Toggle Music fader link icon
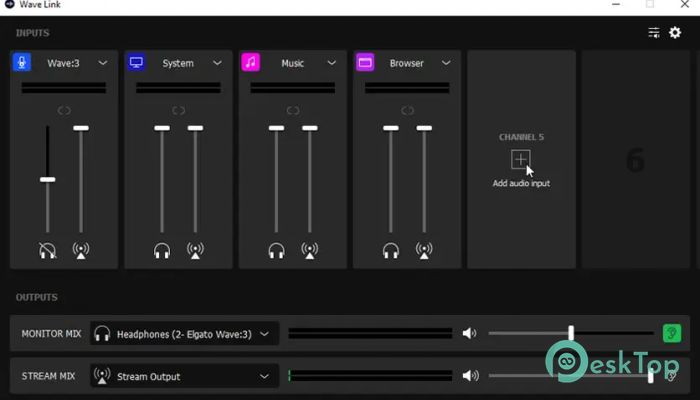 (x=293, y=110)
